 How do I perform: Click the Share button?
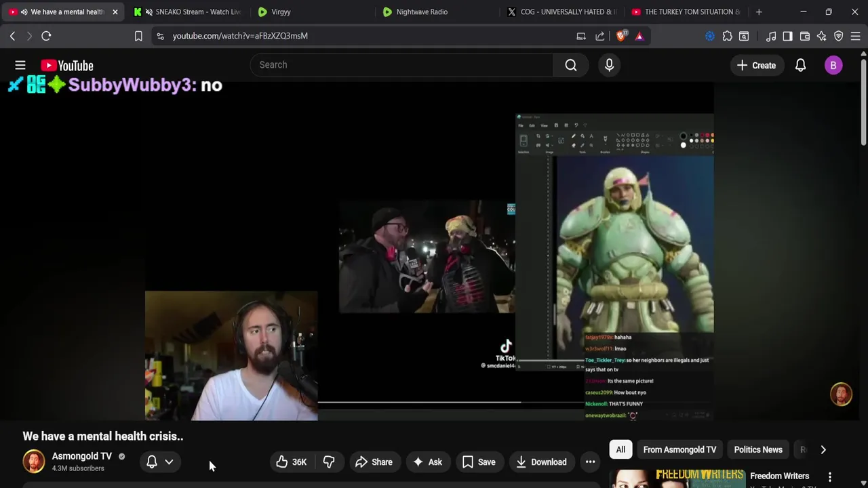coord(374,462)
